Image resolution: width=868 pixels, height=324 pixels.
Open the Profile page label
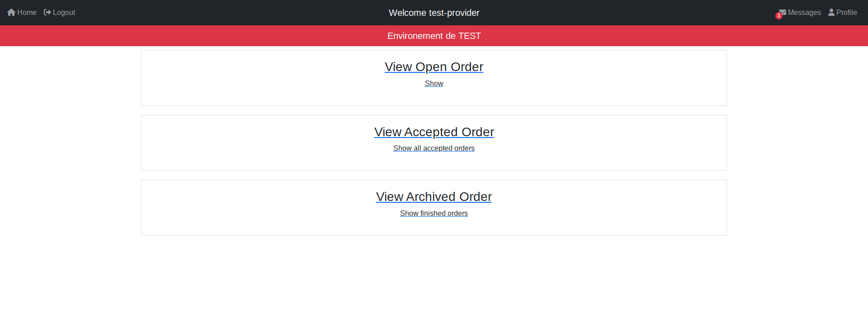(847, 13)
